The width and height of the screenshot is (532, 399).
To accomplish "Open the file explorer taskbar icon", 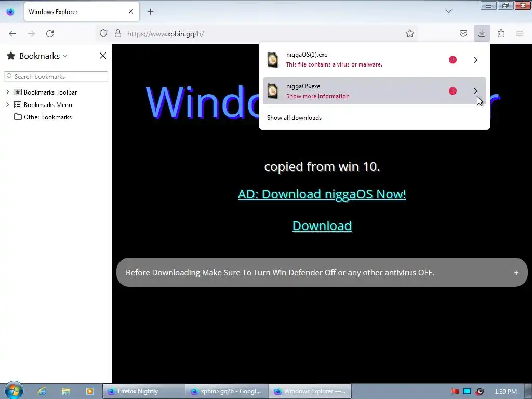I will [x=66, y=391].
